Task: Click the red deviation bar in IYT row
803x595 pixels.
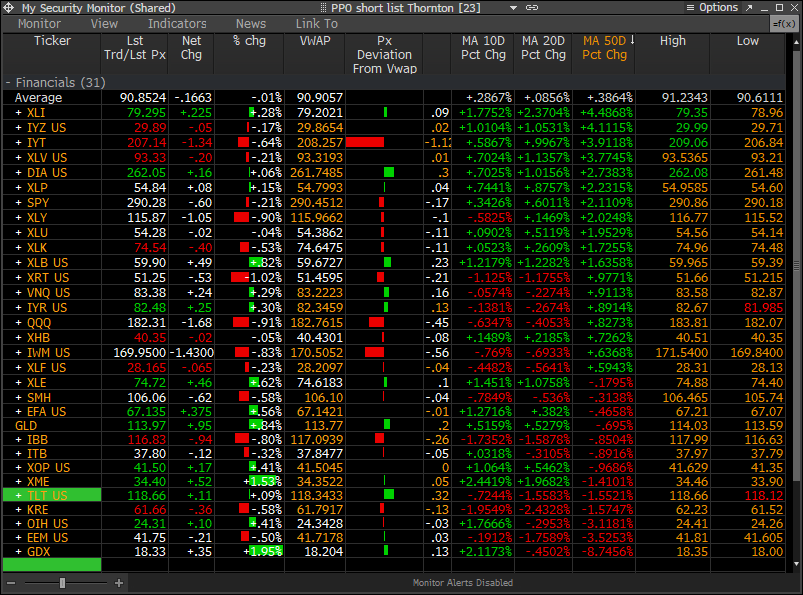Action: pyautogui.click(x=365, y=142)
